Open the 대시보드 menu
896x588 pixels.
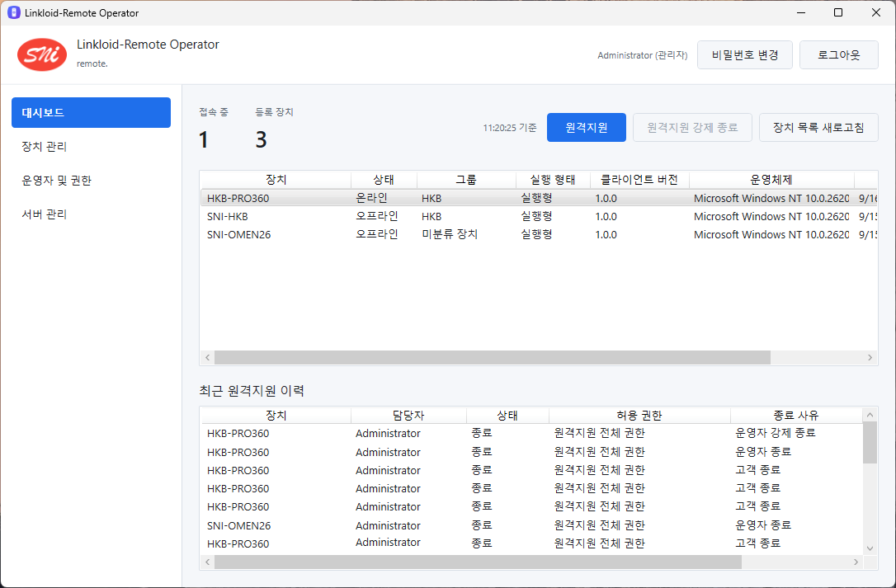[91, 113]
